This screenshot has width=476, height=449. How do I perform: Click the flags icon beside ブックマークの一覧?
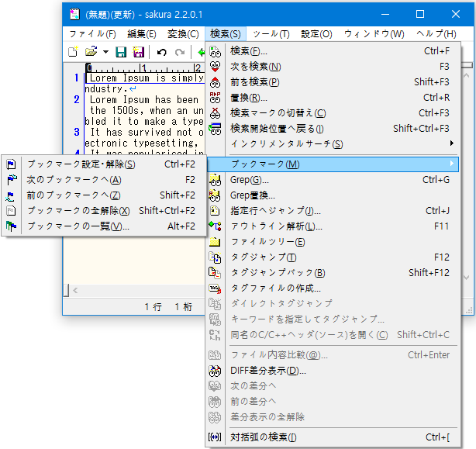pyautogui.click(x=11, y=226)
